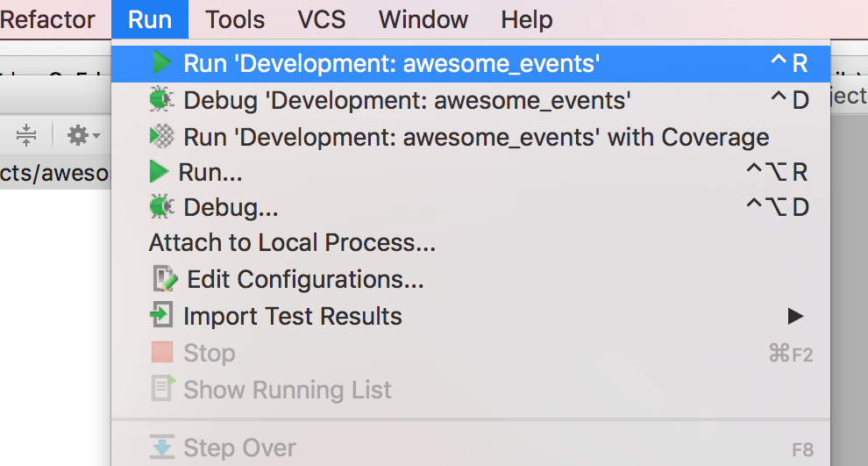Open the Tools menu
The image size is (868, 466).
point(235,19)
